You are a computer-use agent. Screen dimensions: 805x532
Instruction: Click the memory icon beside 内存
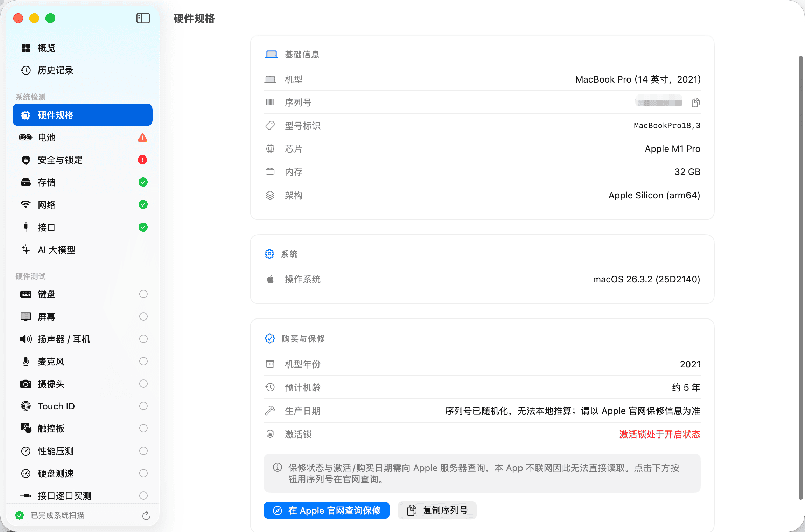pyautogui.click(x=270, y=172)
